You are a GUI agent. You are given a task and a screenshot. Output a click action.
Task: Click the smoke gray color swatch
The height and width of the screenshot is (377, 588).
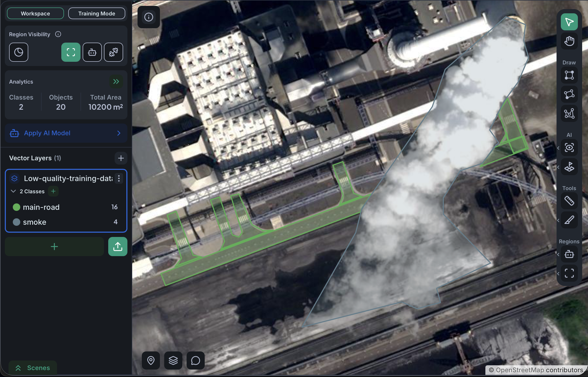[17, 222]
